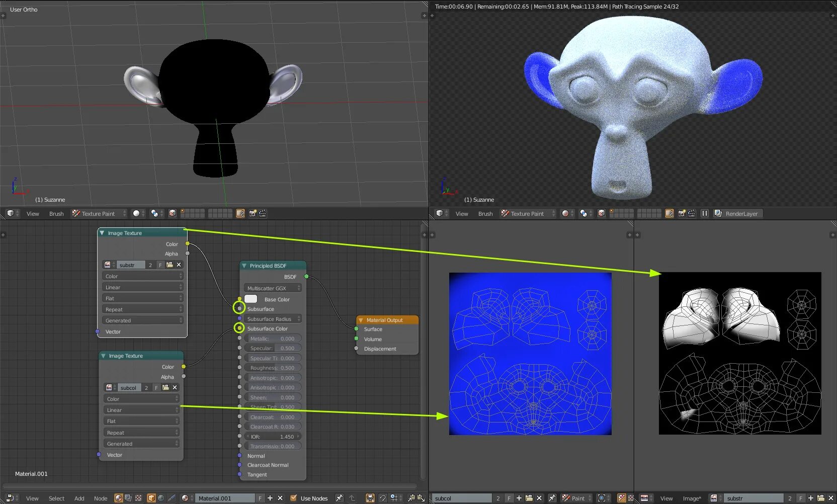837x504 pixels.
Task: Copy selected nodes to clipboard icon
Action: (411, 498)
